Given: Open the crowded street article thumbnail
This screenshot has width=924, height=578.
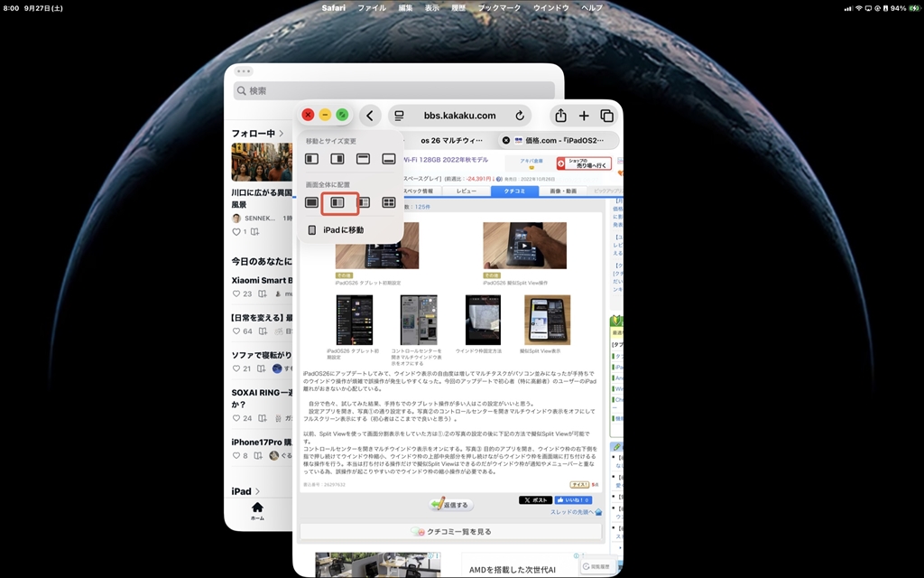Looking at the screenshot, I should coord(262,162).
